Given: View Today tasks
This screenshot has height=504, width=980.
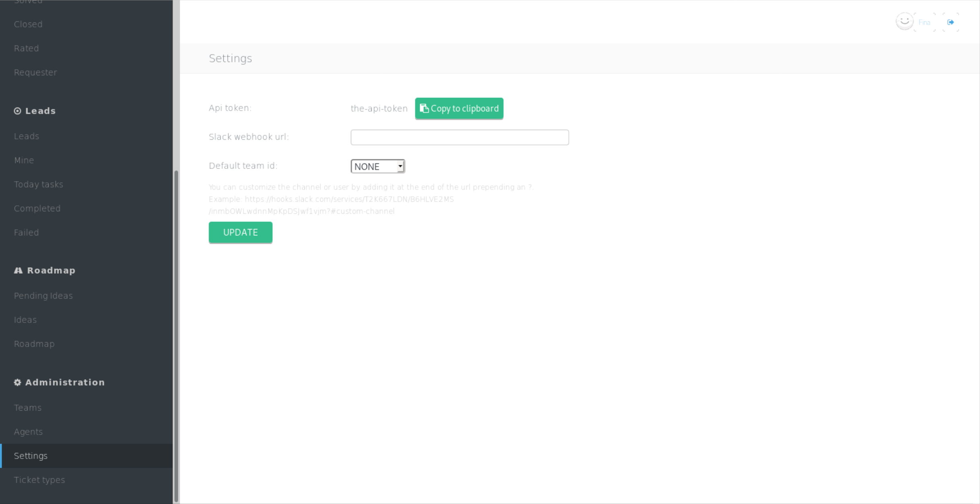Looking at the screenshot, I should [x=39, y=184].
